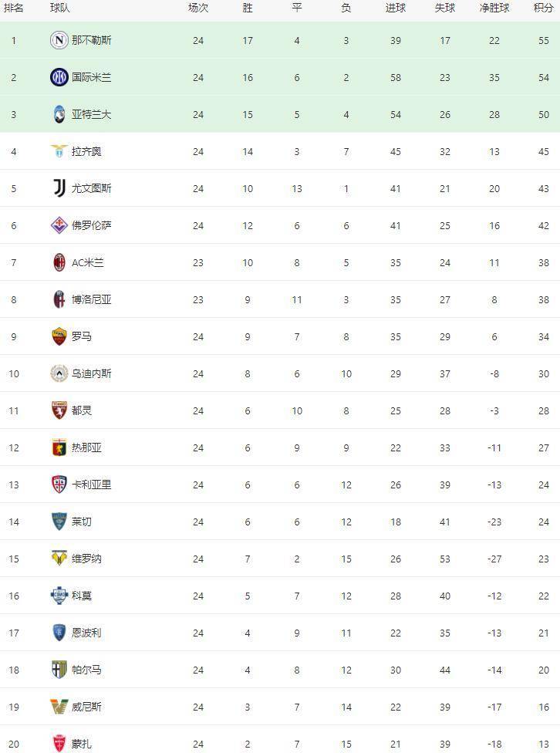560x753 pixels.
Task: Click the Venezia club logo
Action: (59, 707)
